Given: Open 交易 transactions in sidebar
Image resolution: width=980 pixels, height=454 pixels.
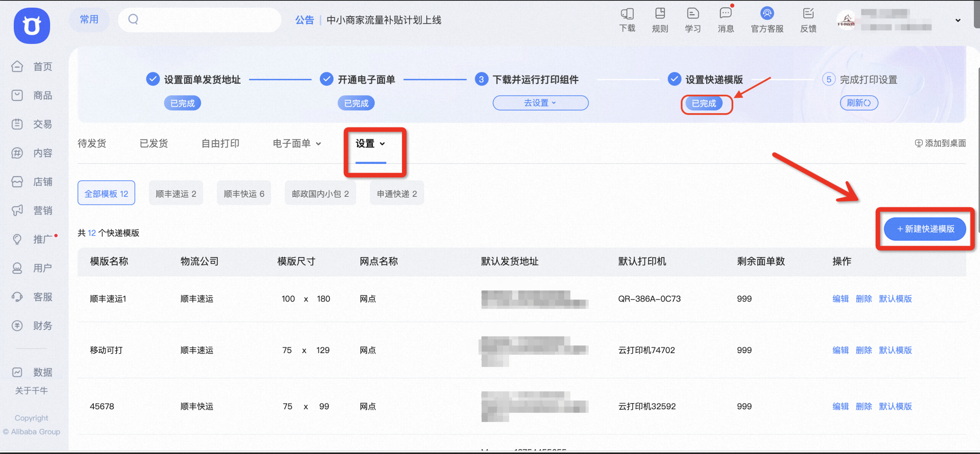Looking at the screenshot, I should pos(32,124).
